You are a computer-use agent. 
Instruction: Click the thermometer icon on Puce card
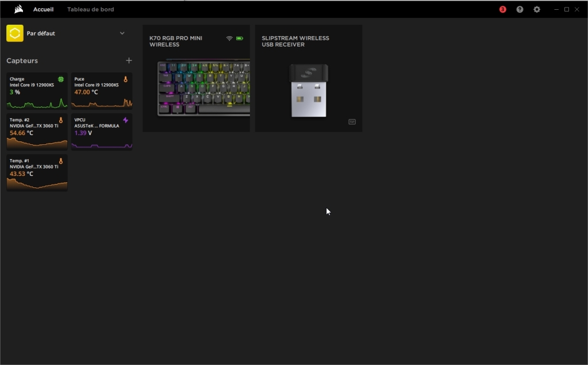pyautogui.click(x=126, y=79)
